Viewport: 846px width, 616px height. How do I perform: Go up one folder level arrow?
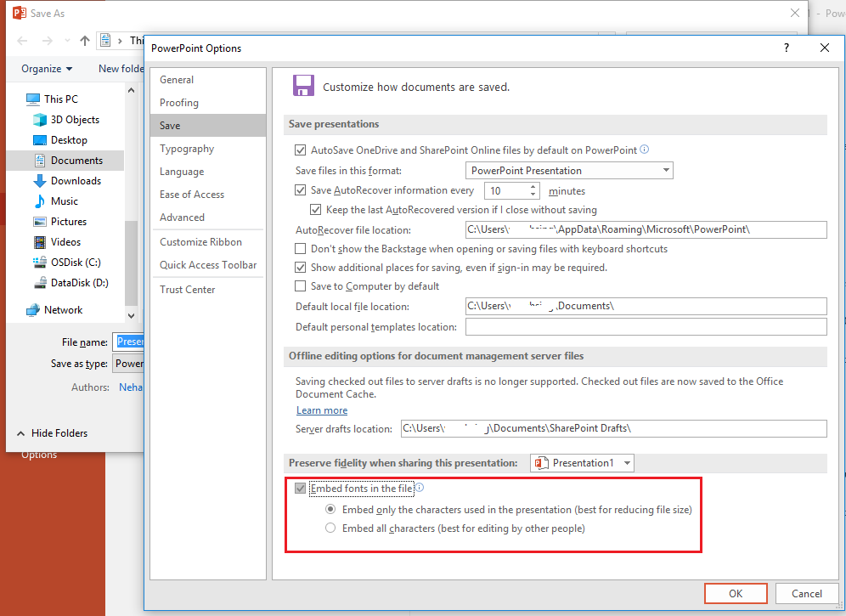[x=85, y=41]
